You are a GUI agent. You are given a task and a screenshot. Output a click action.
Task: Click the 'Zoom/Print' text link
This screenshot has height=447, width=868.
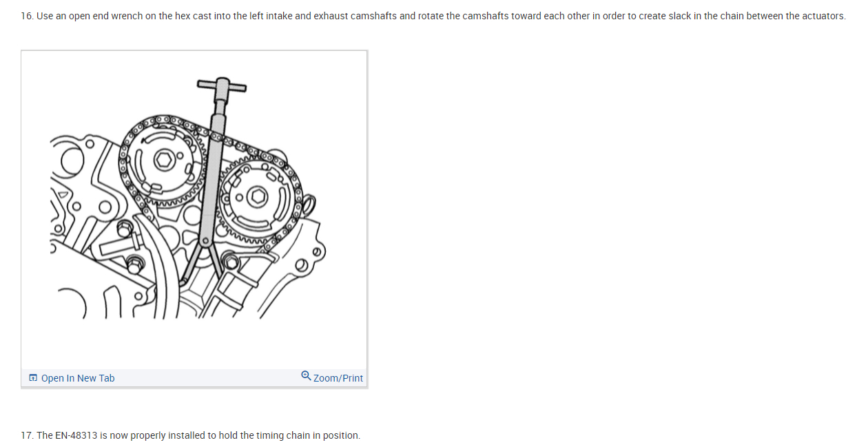coord(338,378)
